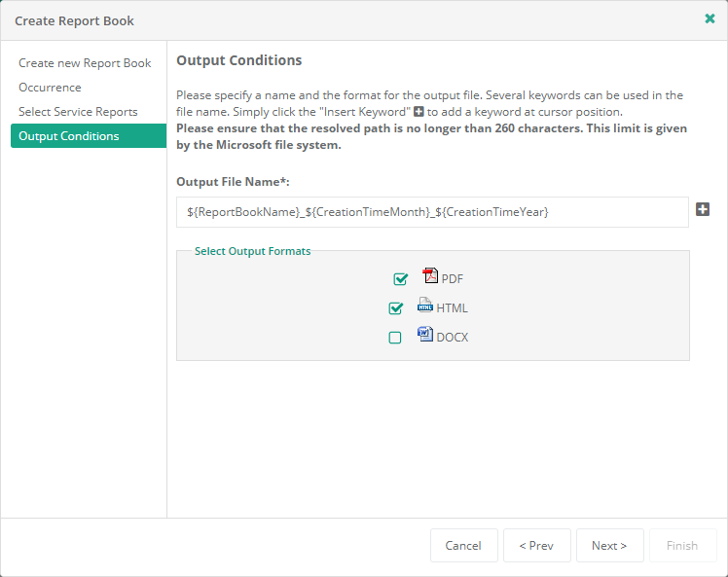Screen dimensions: 728x577
Task: Uncheck the PDF output format checkbox
Action: click(400, 279)
